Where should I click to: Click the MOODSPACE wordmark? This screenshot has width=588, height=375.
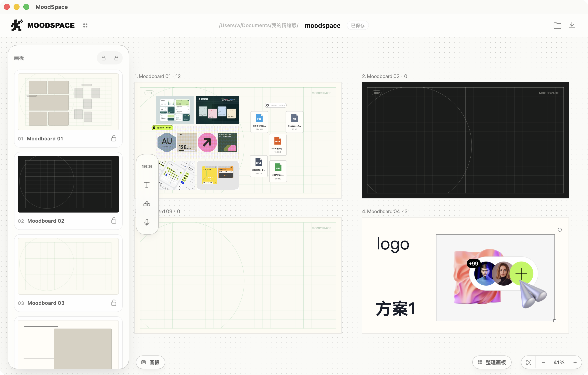coord(51,25)
